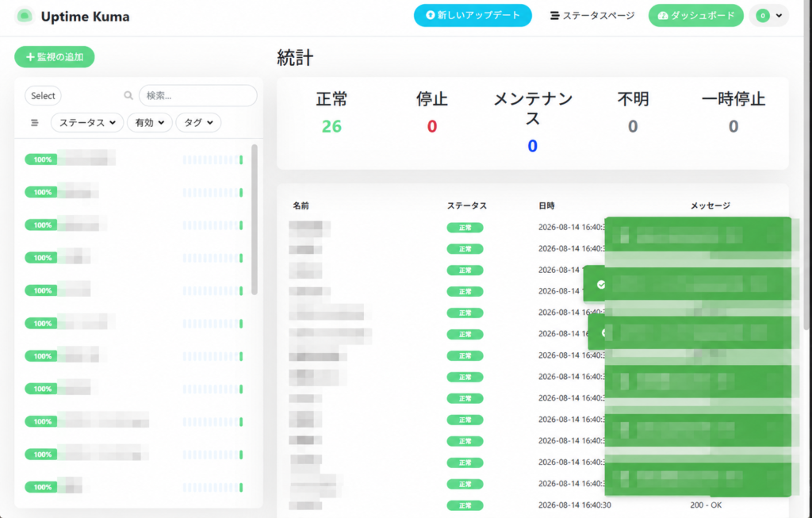Click the monitor list scrollbar

[255, 220]
